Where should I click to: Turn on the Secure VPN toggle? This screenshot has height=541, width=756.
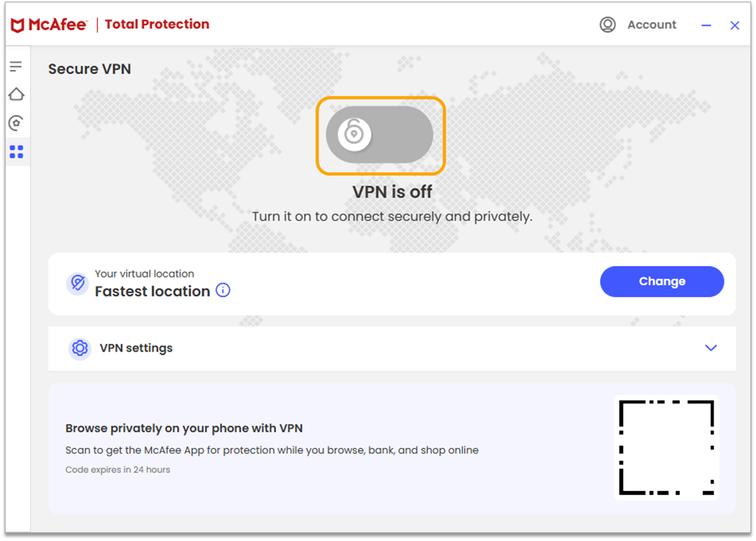click(380, 135)
